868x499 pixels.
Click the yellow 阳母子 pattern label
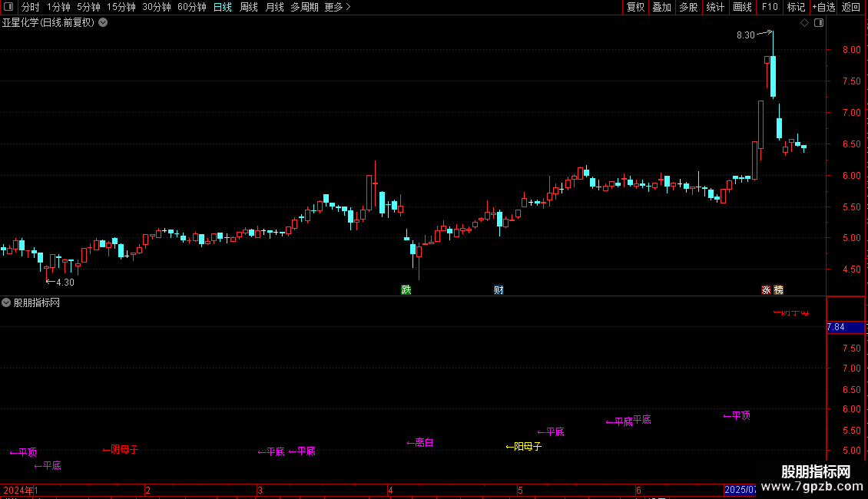pyautogui.click(x=524, y=447)
